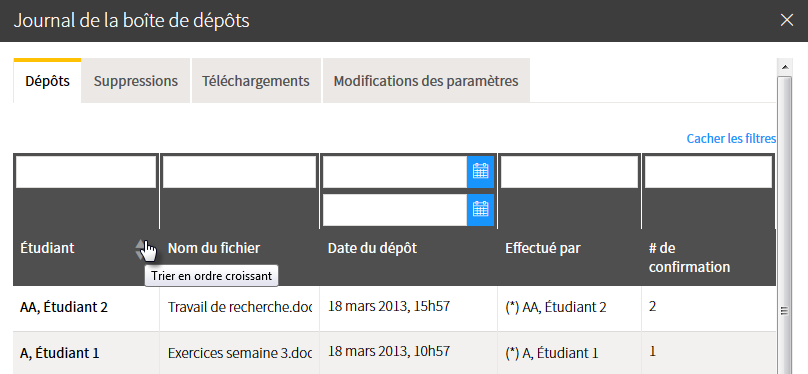Screen dimensions: 808x374
Task: Open the end date calendar picker
Action: (x=480, y=210)
